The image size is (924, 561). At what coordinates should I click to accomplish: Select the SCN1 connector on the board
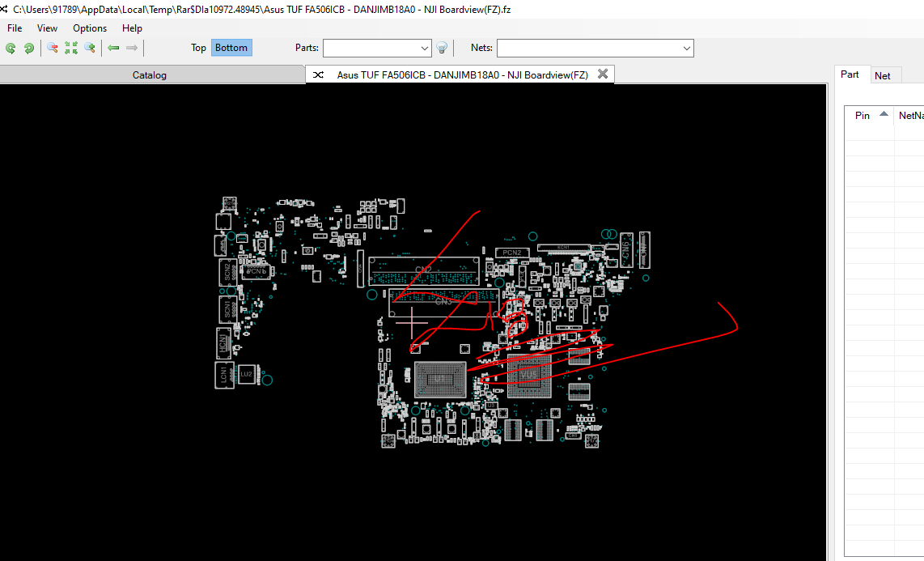227,309
